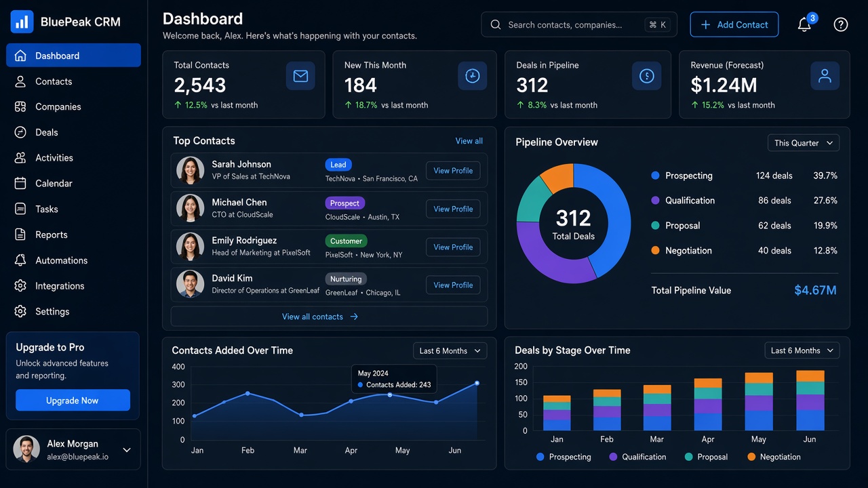Click the Lead tag on Sarah Johnson
The height and width of the screenshot is (488, 868).
click(338, 165)
